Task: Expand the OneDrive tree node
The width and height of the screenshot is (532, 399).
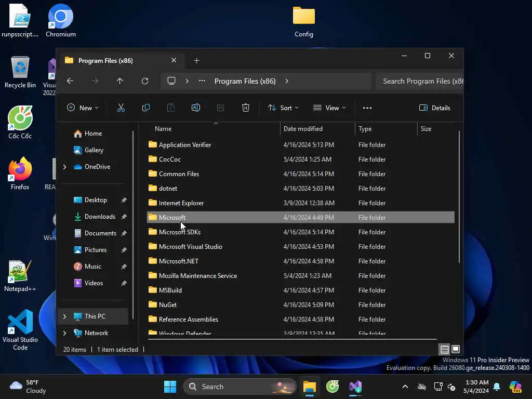Action: click(64, 167)
